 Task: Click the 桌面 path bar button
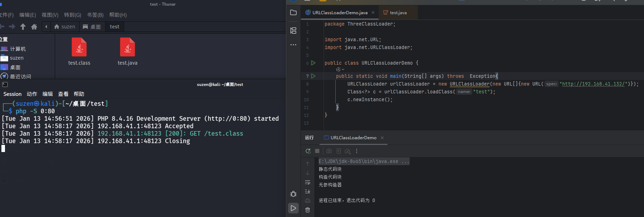tap(92, 27)
